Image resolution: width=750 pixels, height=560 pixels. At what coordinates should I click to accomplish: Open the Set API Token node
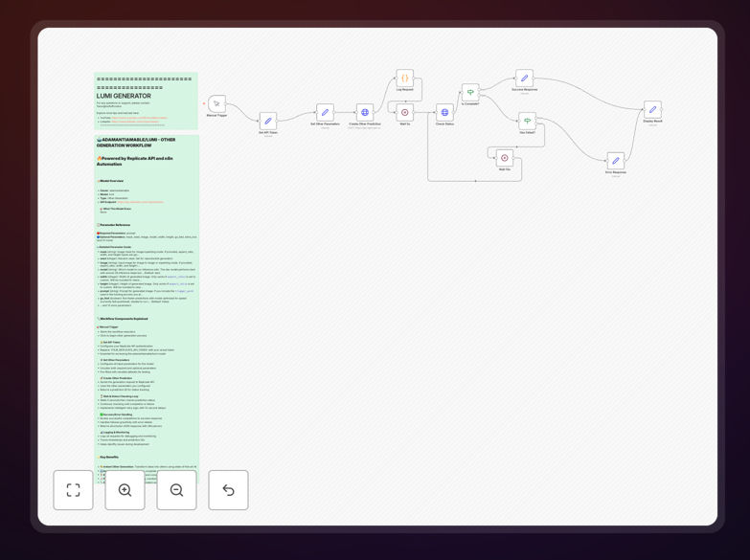click(268, 121)
